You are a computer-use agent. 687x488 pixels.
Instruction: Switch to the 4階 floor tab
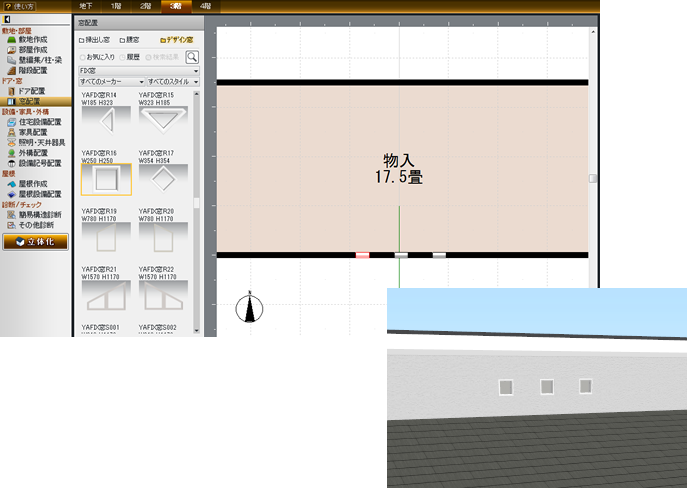tap(205, 6)
